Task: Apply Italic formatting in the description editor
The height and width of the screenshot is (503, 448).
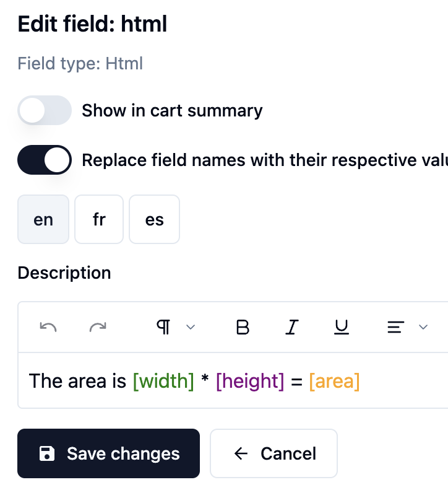Action: 291,326
